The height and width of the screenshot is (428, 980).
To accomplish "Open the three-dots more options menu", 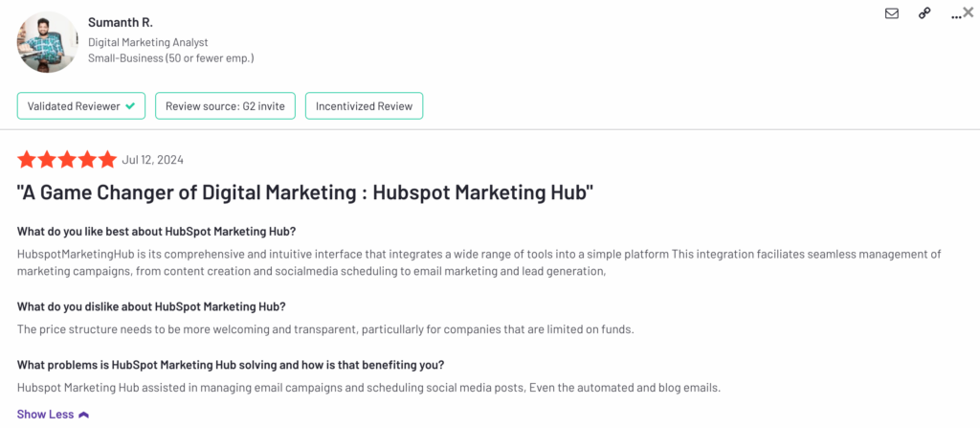I will tap(956, 16).
